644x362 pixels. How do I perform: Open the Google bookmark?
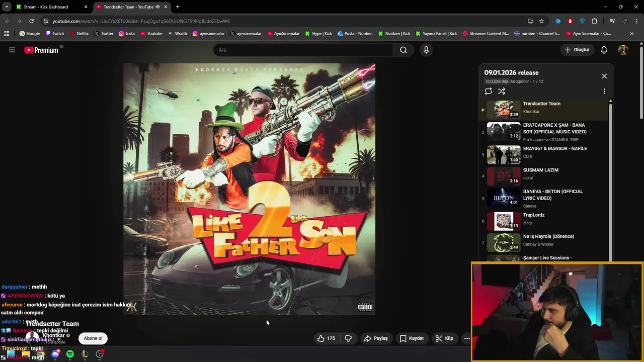click(x=30, y=34)
